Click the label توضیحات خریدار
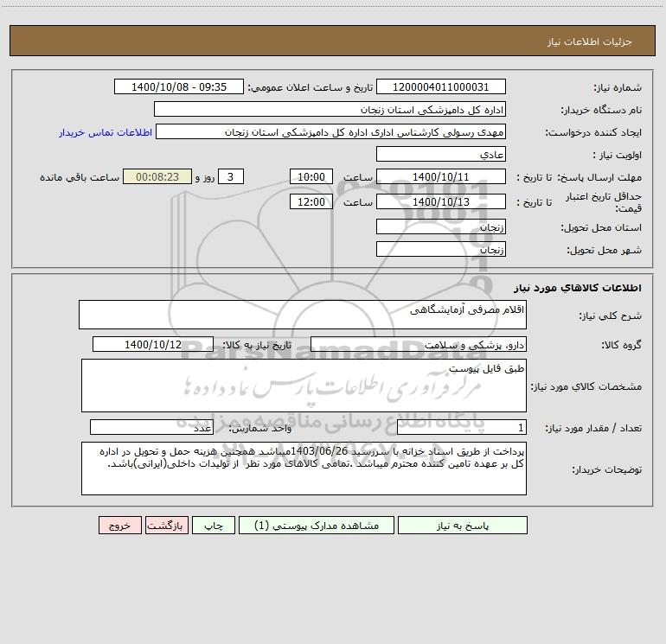Screen dimensions: 666x644 607,469
